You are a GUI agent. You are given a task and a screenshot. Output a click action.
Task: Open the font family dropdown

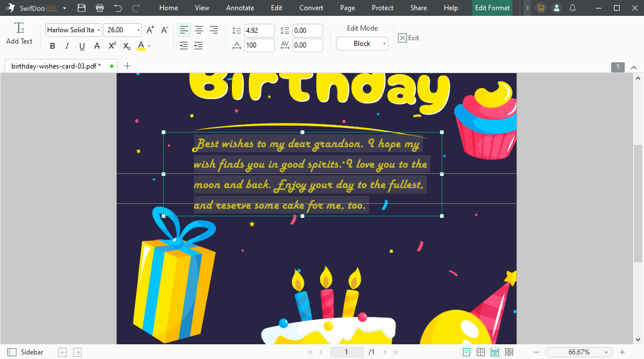click(x=99, y=30)
